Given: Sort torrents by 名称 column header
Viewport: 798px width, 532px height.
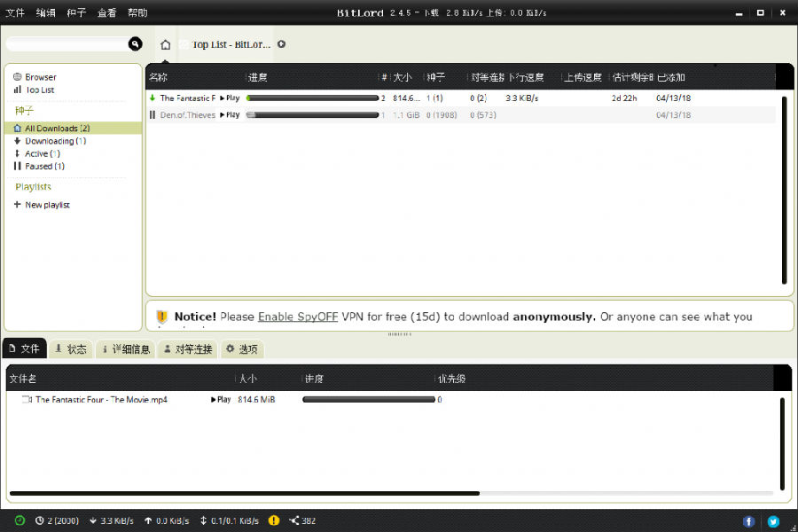Looking at the screenshot, I should [159, 77].
